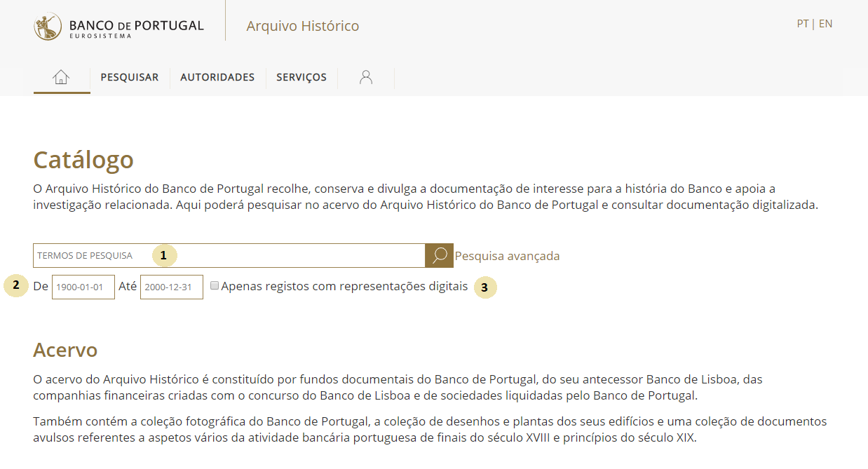Open the home page icon
This screenshot has width=868, height=469.
pos(62,77)
